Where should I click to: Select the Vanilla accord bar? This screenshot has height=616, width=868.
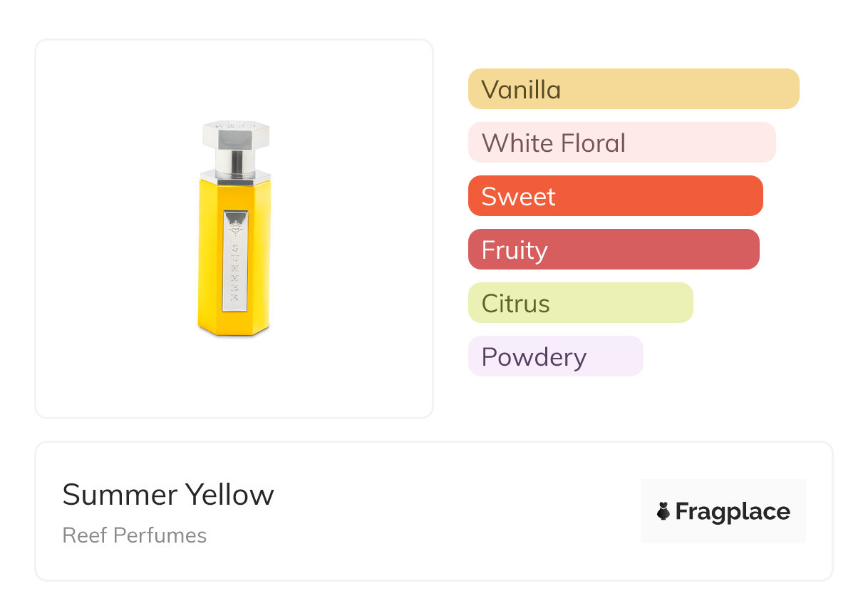click(x=633, y=89)
